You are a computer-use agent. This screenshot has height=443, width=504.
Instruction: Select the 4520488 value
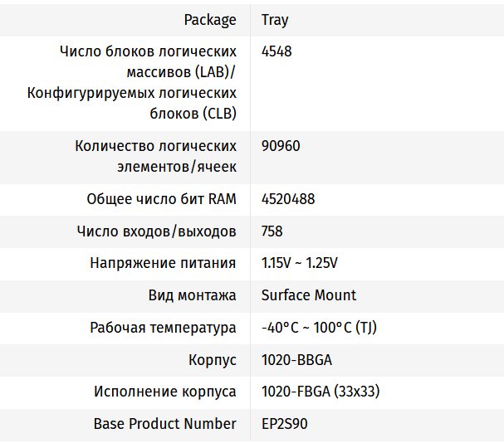(287, 199)
